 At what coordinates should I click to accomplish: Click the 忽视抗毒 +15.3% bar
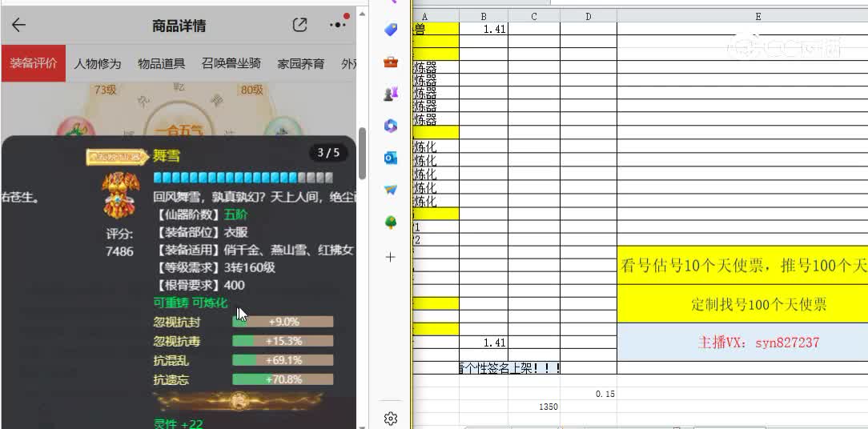pos(283,341)
